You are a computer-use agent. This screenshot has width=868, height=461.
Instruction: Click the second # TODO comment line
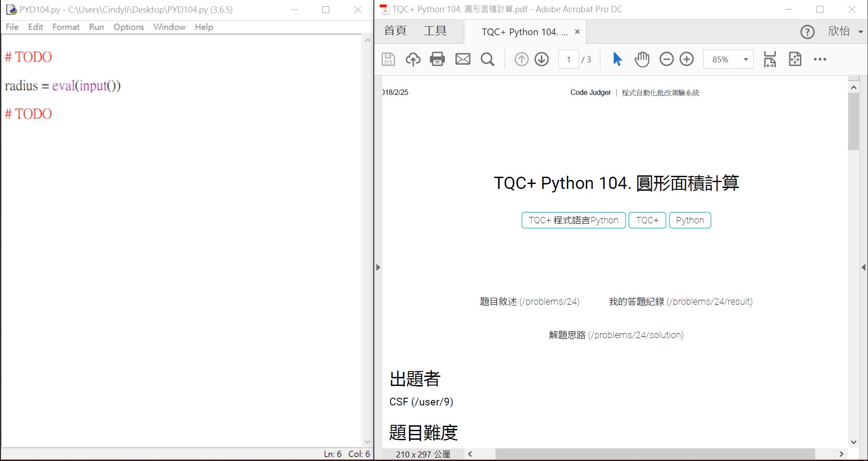point(28,114)
